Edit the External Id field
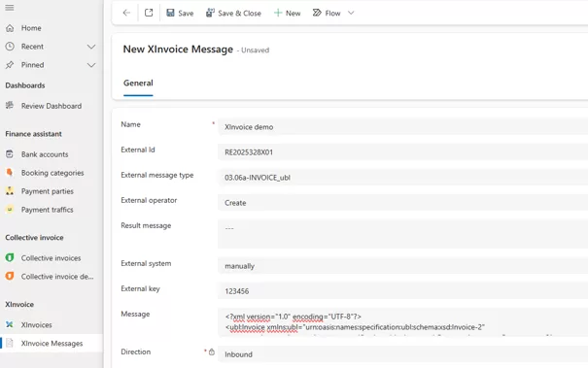This screenshot has height=368, width=588. tap(402, 152)
